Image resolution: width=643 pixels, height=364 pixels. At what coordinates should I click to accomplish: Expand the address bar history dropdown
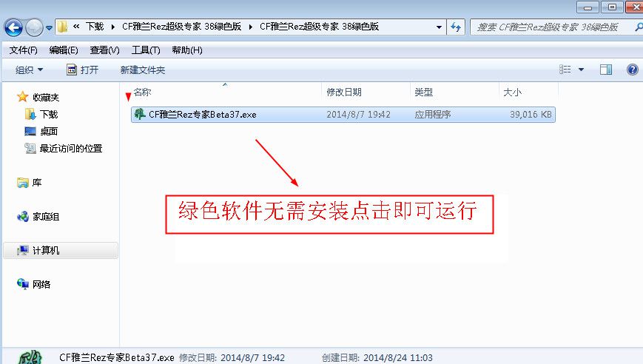(439, 27)
